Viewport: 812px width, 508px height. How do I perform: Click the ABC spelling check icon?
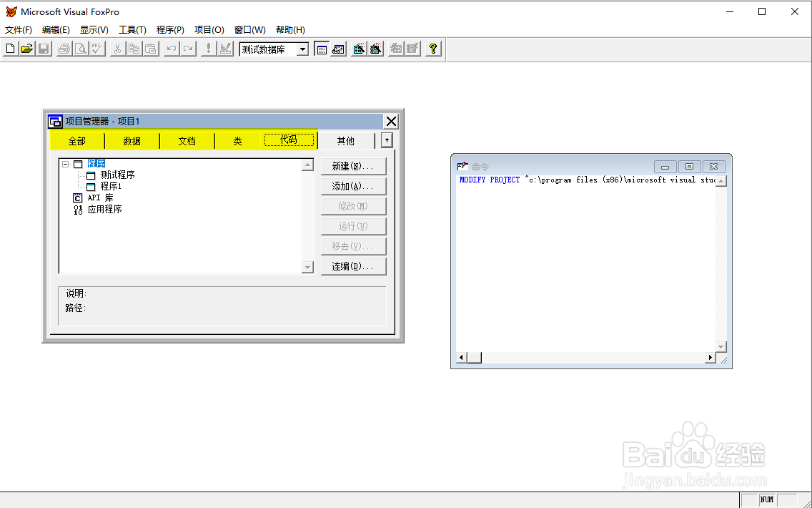[97, 49]
